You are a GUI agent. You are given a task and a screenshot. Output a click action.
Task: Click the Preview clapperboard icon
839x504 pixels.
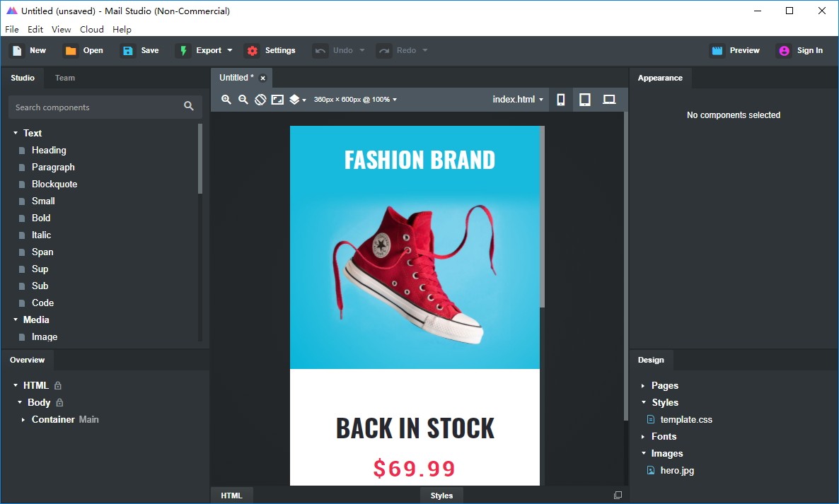pyautogui.click(x=717, y=51)
